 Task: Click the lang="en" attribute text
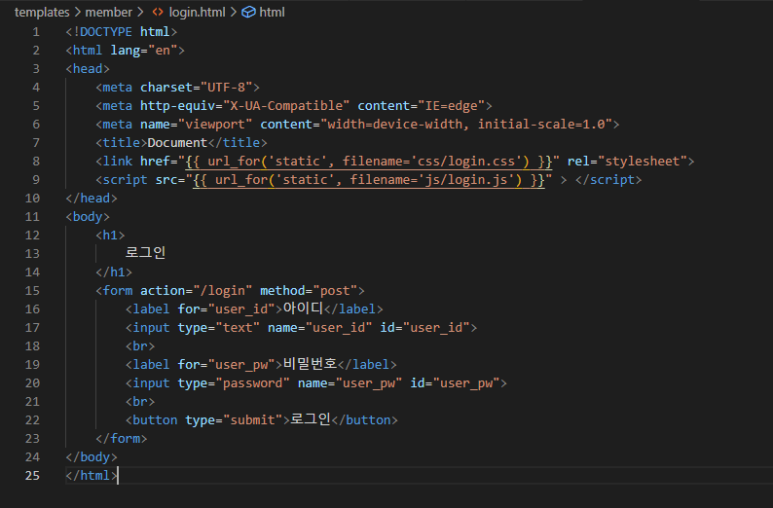click(x=144, y=50)
